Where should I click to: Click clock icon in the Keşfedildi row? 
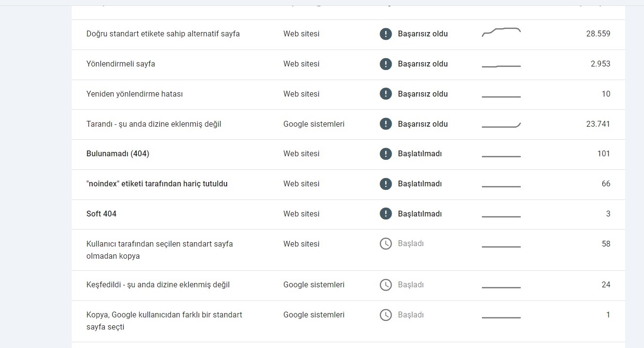click(385, 285)
